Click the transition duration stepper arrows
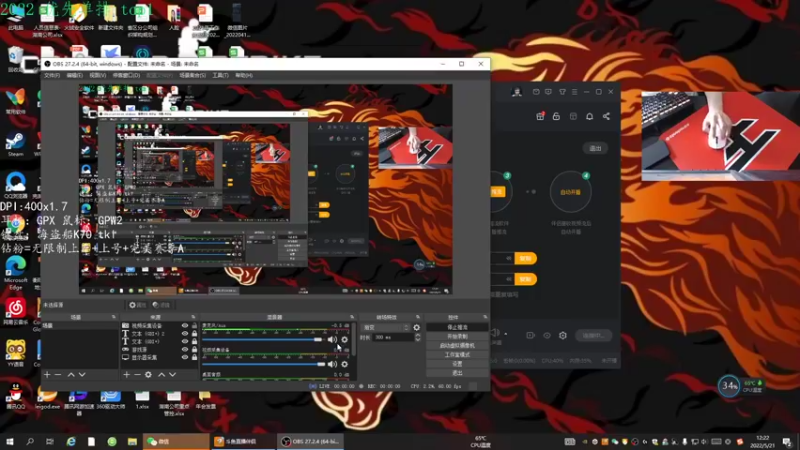 tap(417, 337)
